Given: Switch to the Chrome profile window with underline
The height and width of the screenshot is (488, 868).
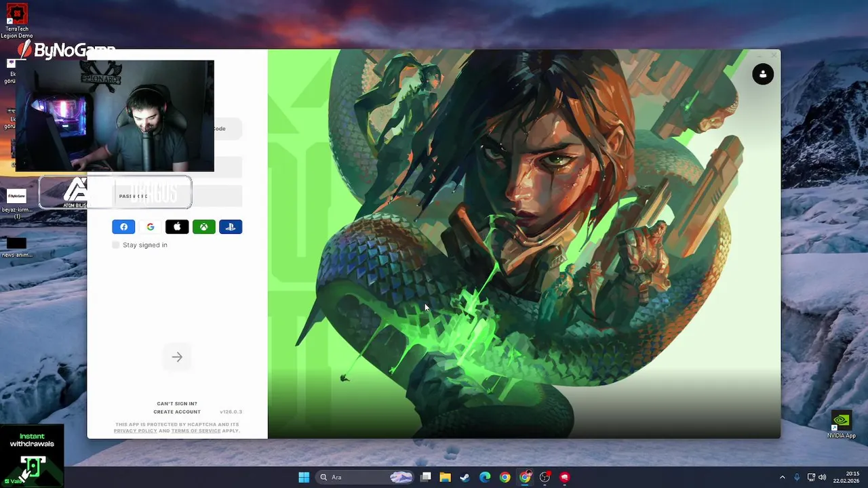Looking at the screenshot, I should pyautogui.click(x=525, y=477).
